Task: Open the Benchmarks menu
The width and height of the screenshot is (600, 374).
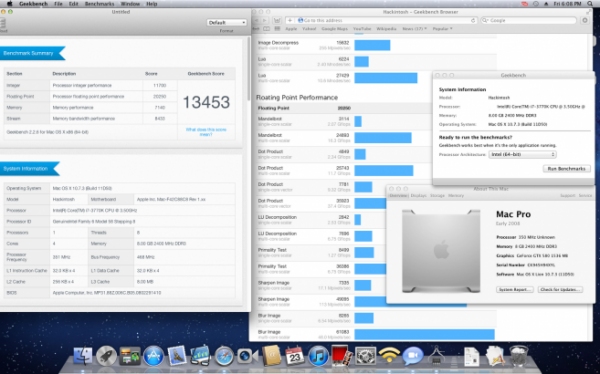Action: [x=99, y=4]
